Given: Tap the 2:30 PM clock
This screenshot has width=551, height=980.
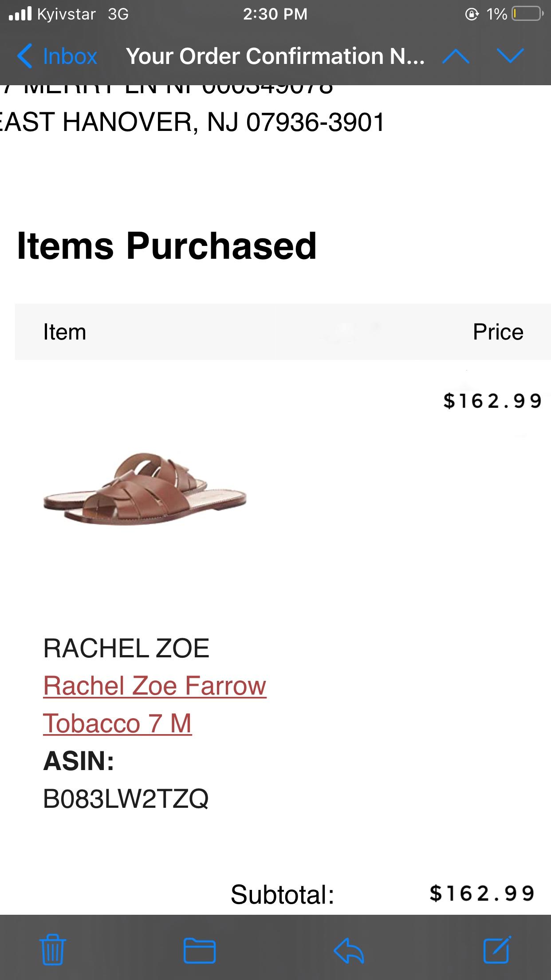Looking at the screenshot, I should (x=275, y=14).
